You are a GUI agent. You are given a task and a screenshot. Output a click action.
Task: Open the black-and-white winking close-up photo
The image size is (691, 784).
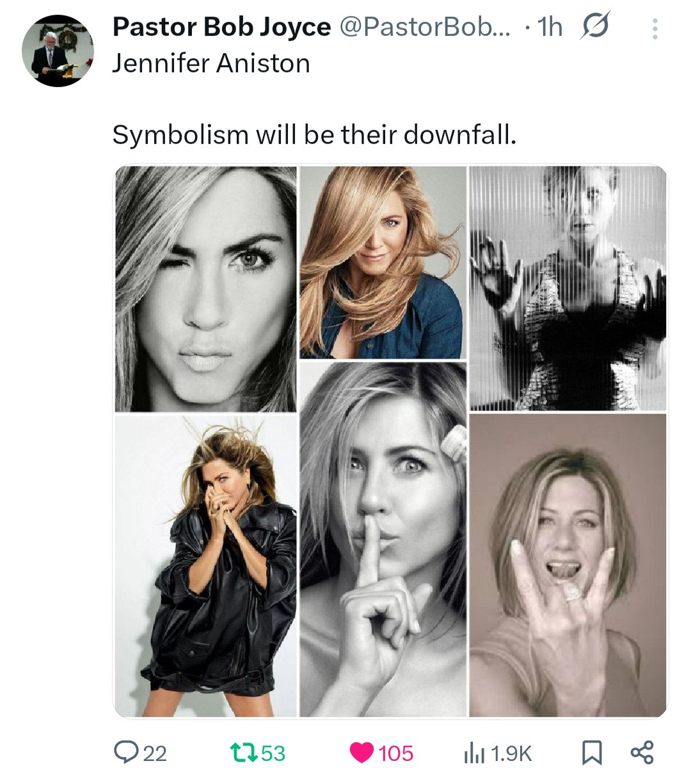(x=206, y=289)
